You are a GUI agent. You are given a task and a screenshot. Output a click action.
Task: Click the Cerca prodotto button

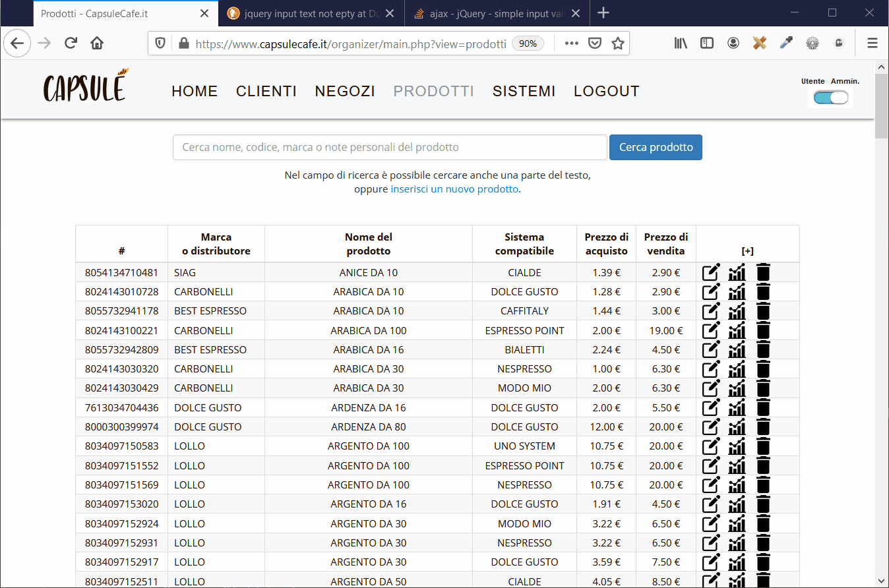coord(656,147)
